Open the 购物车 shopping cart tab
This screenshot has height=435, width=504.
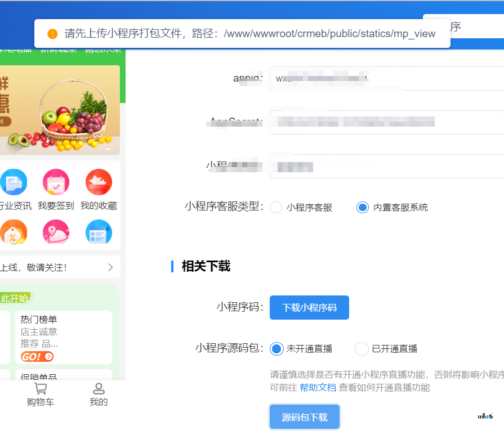click(41, 394)
